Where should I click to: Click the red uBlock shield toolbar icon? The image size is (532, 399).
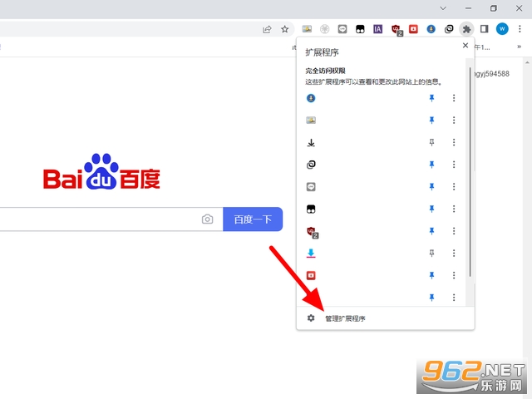point(397,29)
